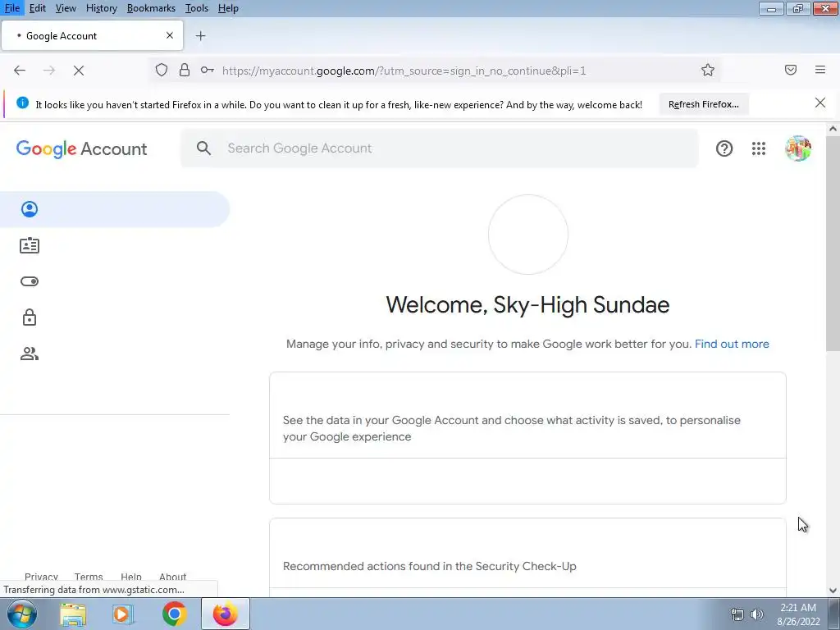Open Security padlock sidebar icon
The height and width of the screenshot is (630, 840).
coord(30,317)
